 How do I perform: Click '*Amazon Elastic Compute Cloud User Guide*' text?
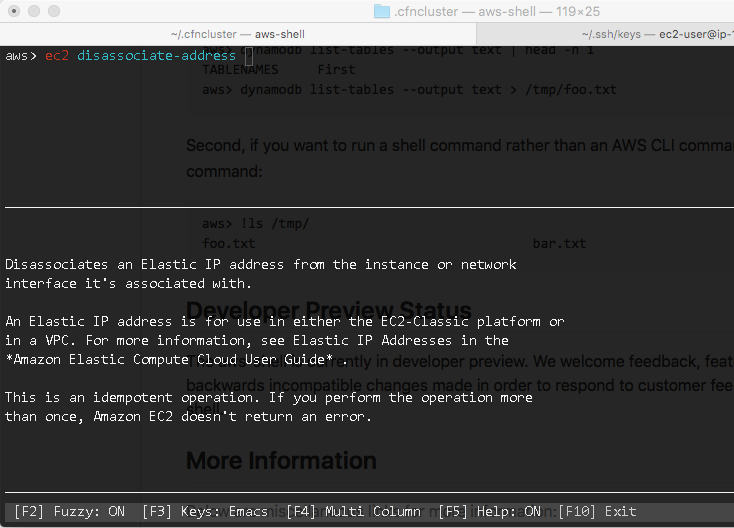169,359
